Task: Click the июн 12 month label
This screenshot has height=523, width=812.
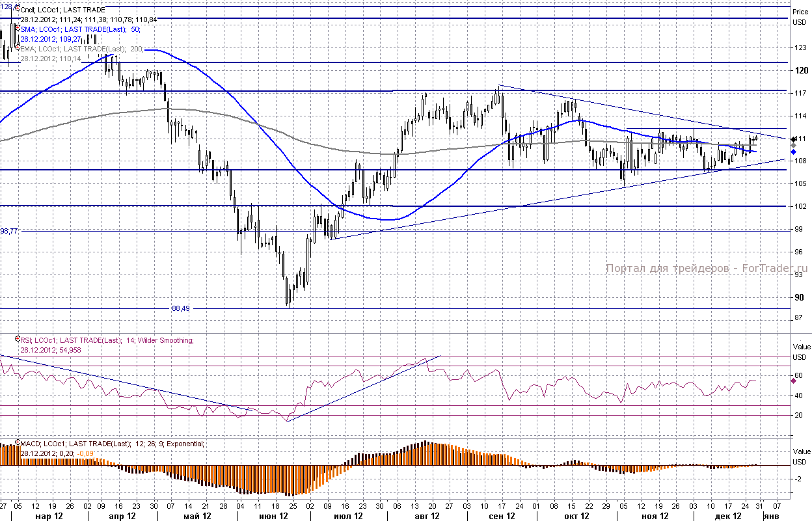Action: 273,516
